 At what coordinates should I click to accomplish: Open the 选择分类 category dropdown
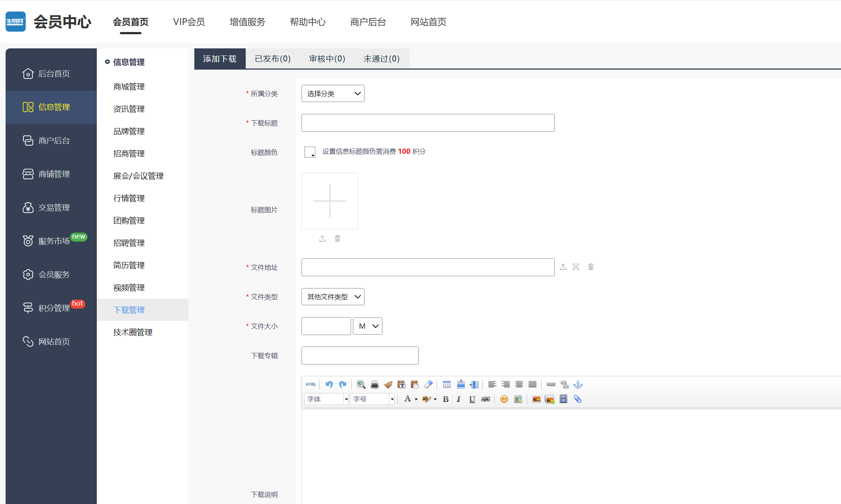(332, 93)
